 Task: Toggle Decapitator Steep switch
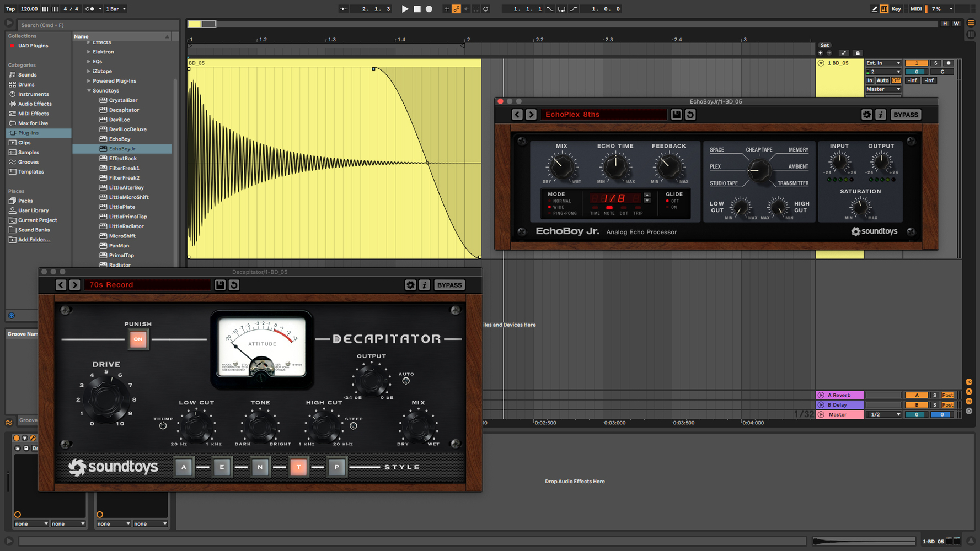354,426
